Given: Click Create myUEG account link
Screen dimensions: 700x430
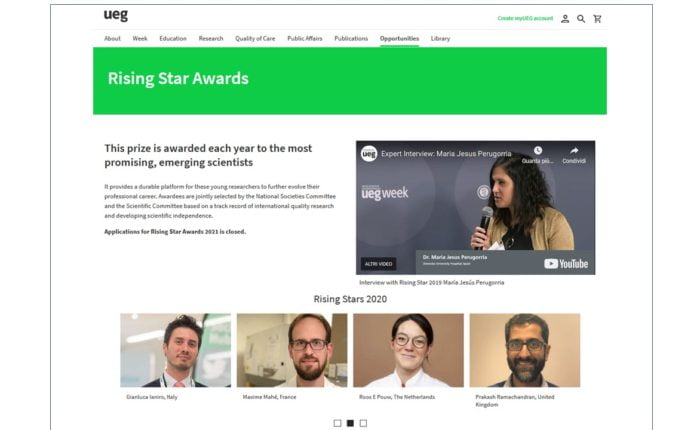Looking at the screenshot, I should pos(525,18).
